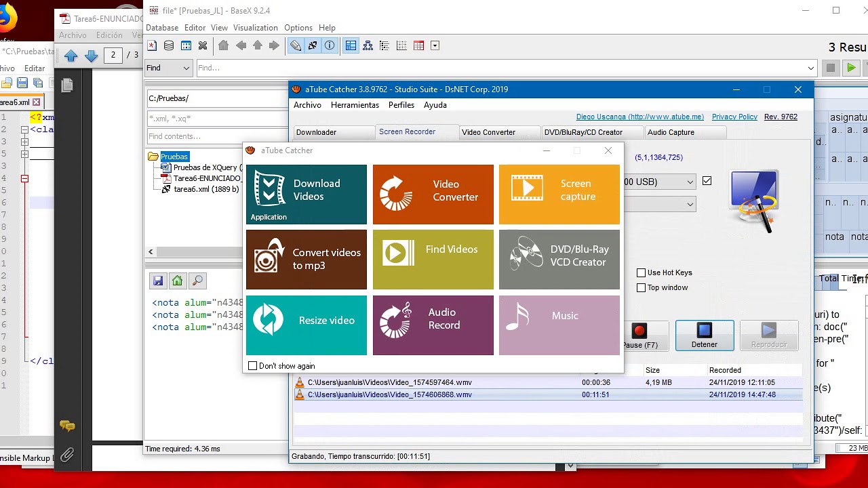
Task: Open the Audio Record tile
Action: [433, 325]
